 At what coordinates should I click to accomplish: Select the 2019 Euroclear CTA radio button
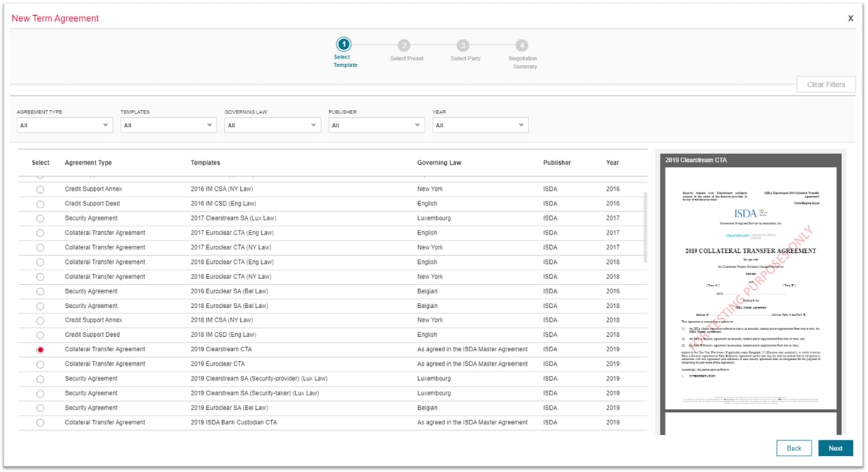pyautogui.click(x=40, y=364)
